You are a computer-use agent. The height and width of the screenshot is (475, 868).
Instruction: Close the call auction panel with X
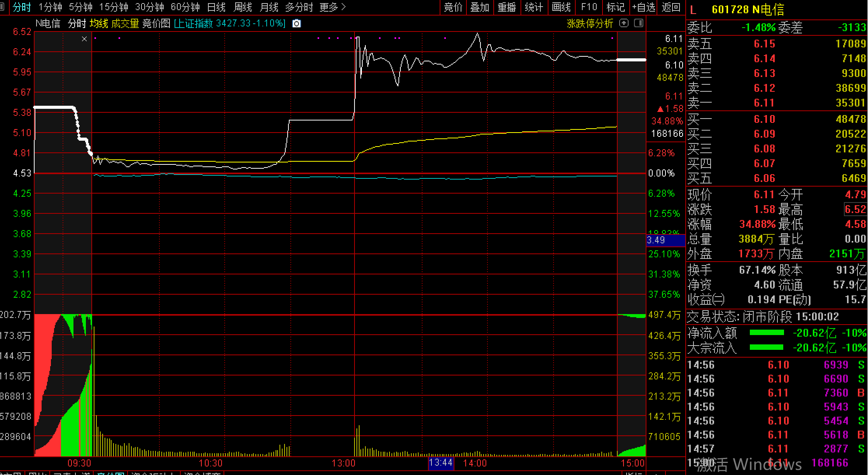point(84,39)
